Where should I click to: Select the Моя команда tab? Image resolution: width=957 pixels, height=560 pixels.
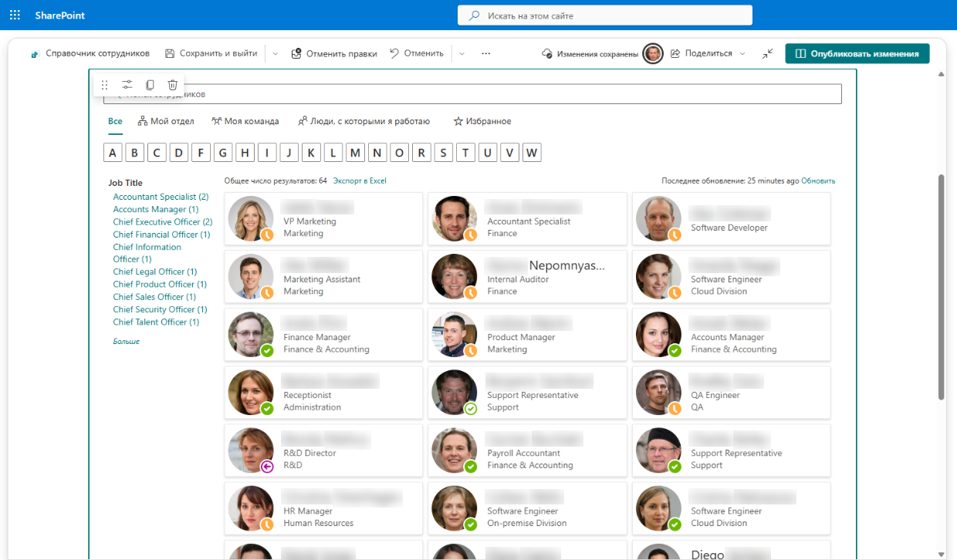click(245, 121)
